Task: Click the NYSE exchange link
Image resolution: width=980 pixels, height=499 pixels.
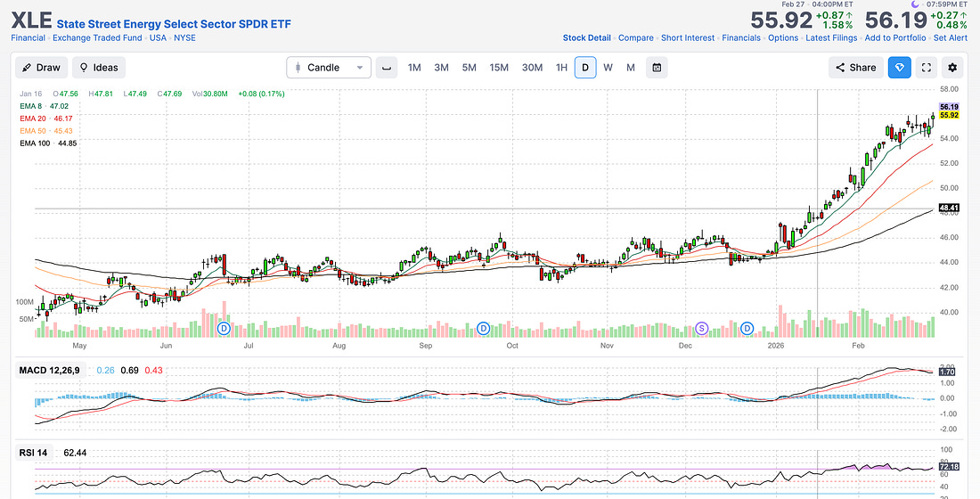Action: pyautogui.click(x=184, y=37)
